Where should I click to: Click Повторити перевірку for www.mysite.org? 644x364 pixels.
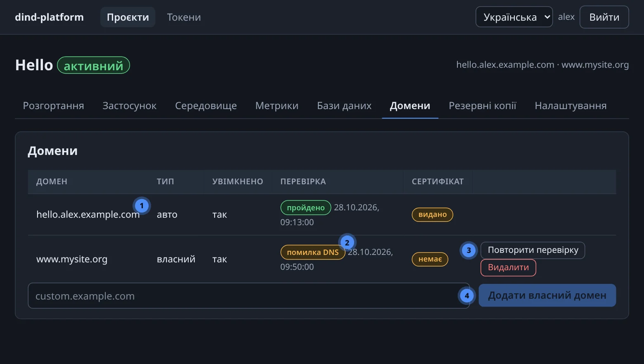click(x=533, y=250)
